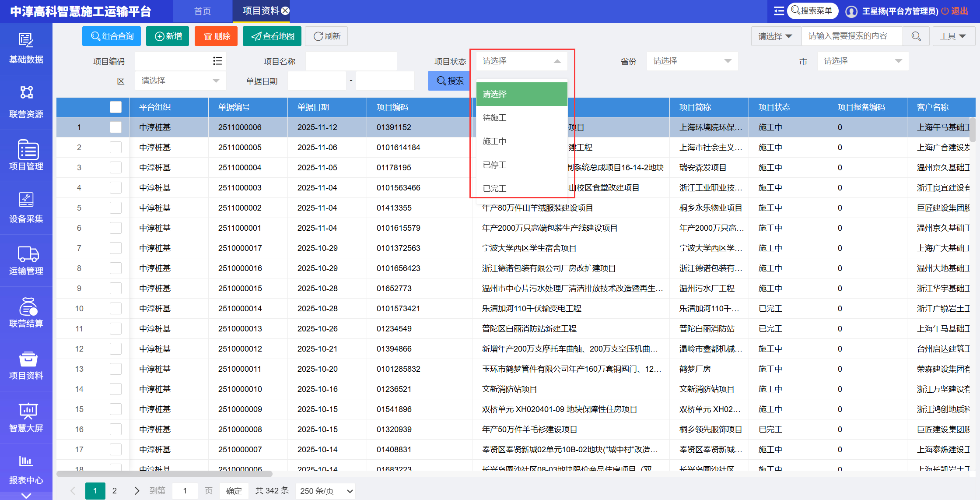Toggle the select-all header checkbox
The width and height of the screenshot is (980, 500).
115,107
